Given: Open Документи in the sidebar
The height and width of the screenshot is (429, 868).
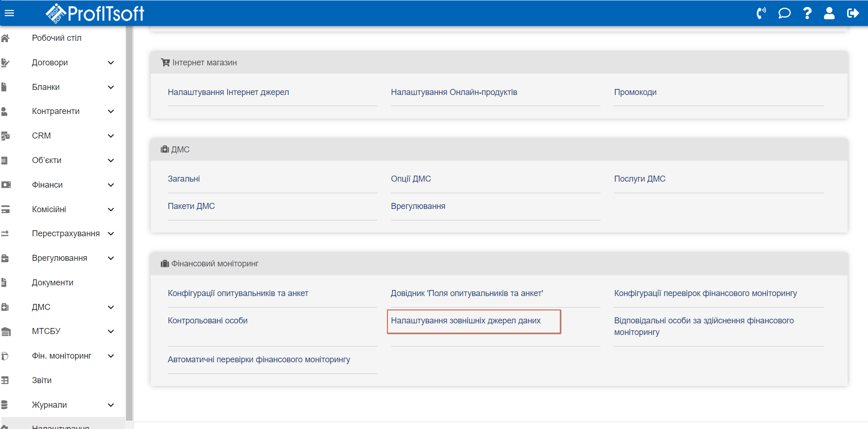Looking at the screenshot, I should pyautogui.click(x=52, y=283).
